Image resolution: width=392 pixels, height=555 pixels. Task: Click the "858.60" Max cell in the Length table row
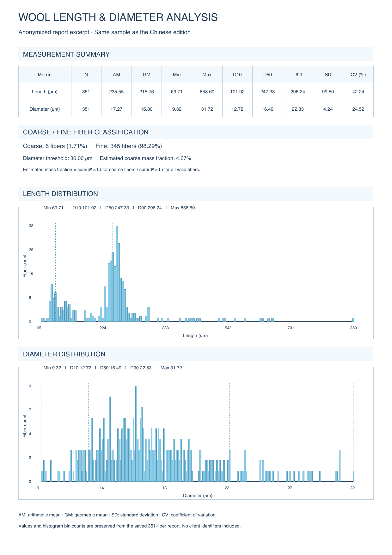207,92
